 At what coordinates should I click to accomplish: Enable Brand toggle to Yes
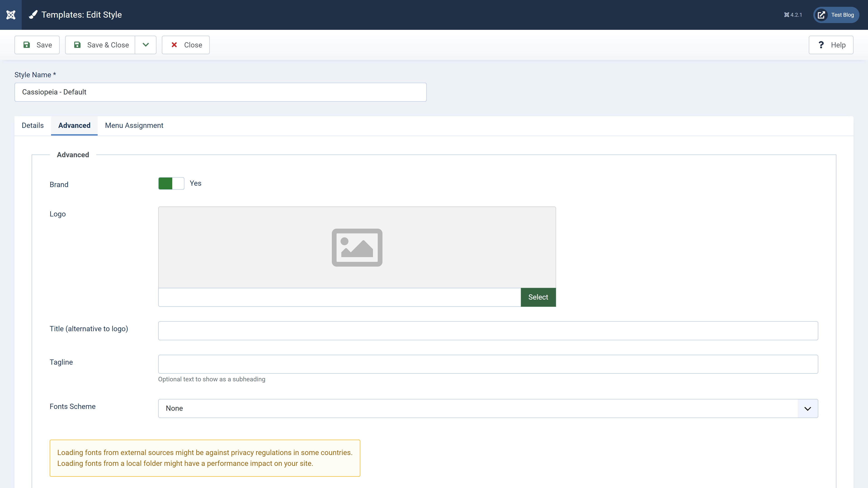[x=172, y=183]
